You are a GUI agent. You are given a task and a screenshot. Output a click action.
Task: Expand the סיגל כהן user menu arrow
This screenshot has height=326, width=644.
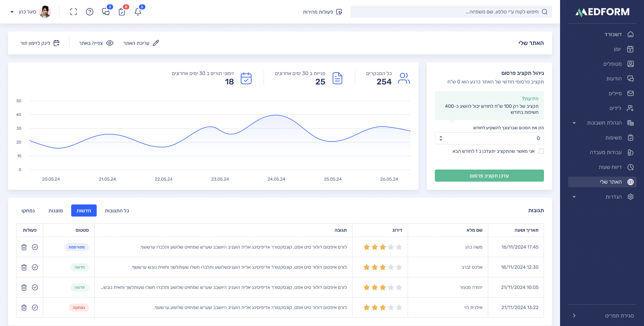tap(12, 12)
